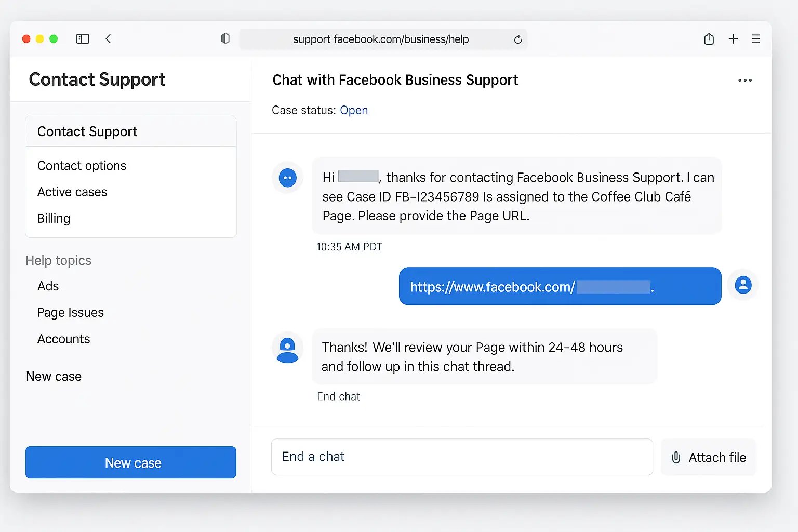Click the Chat with Facebook Business Support title
The width and height of the screenshot is (798, 532).
pyautogui.click(x=395, y=80)
